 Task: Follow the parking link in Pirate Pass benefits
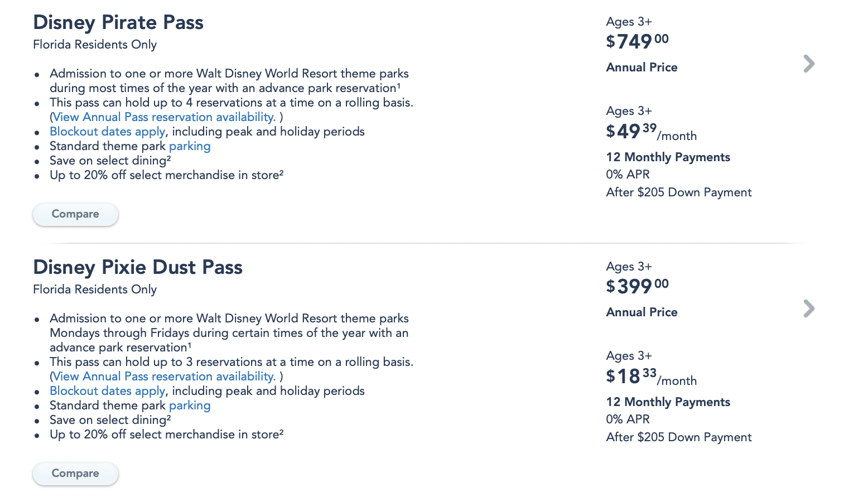click(x=190, y=147)
